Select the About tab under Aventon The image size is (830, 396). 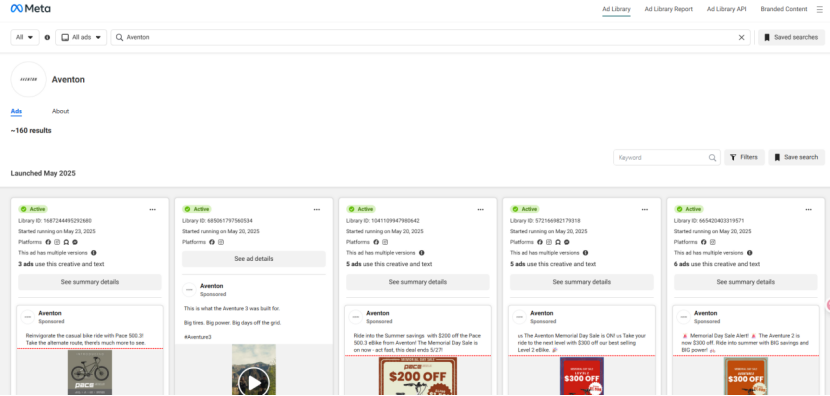60,111
